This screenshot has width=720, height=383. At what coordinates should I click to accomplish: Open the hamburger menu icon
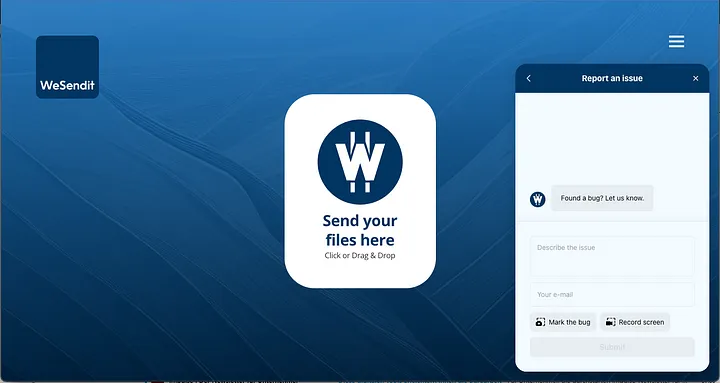coord(676,41)
